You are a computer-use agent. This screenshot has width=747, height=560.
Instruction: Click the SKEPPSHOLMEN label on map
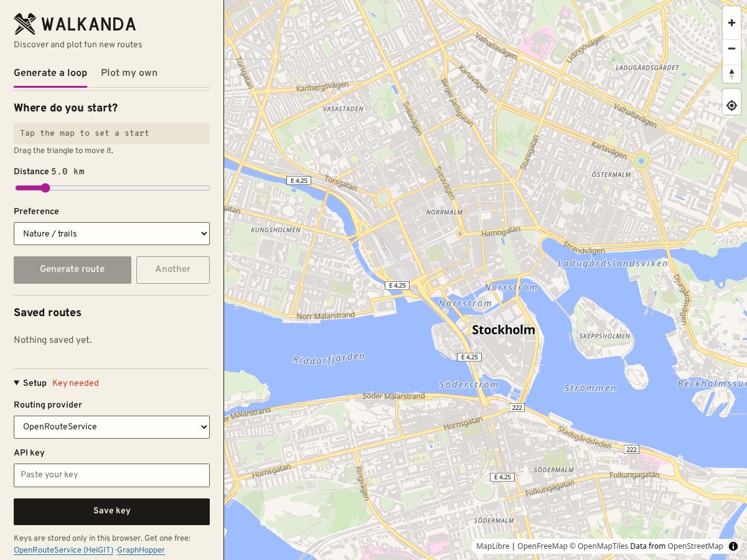click(604, 336)
